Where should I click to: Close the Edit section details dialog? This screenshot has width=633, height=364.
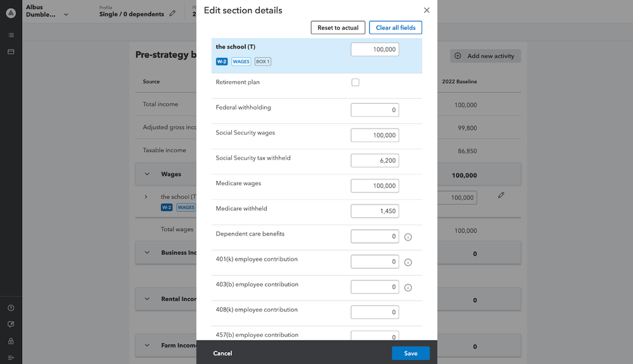click(x=426, y=10)
